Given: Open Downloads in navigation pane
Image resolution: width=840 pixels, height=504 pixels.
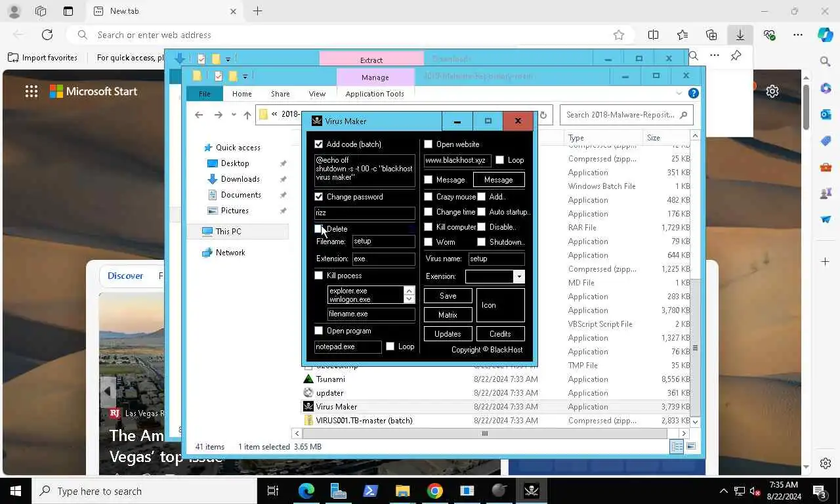Looking at the screenshot, I should tap(240, 179).
